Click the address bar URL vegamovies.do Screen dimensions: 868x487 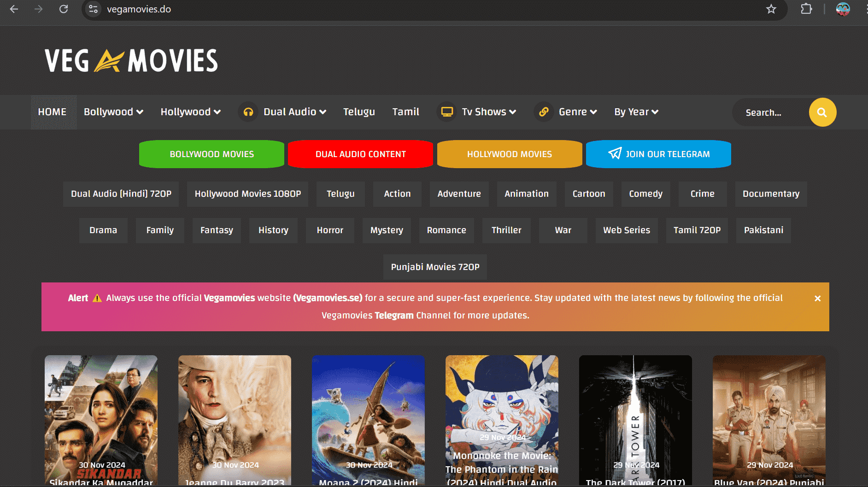pos(139,9)
